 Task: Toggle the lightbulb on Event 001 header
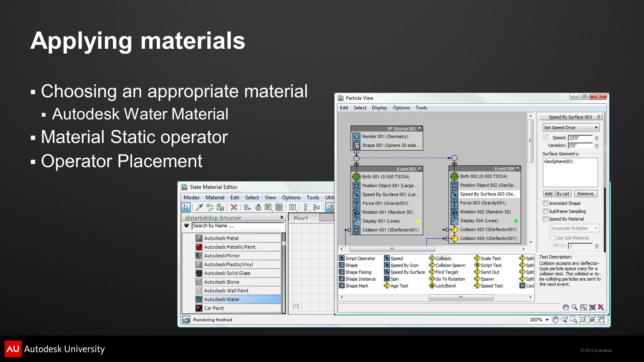(420, 169)
